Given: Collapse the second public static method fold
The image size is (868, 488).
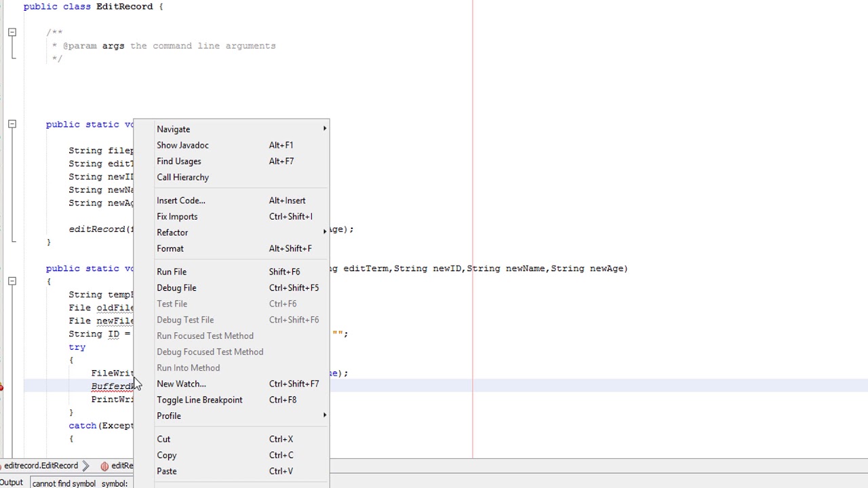Looking at the screenshot, I should [12, 281].
